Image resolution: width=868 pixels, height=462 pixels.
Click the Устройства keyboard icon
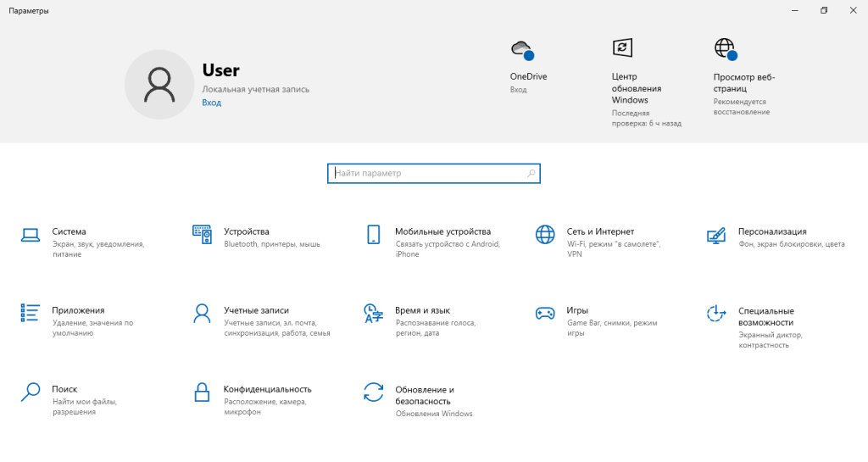(x=202, y=235)
